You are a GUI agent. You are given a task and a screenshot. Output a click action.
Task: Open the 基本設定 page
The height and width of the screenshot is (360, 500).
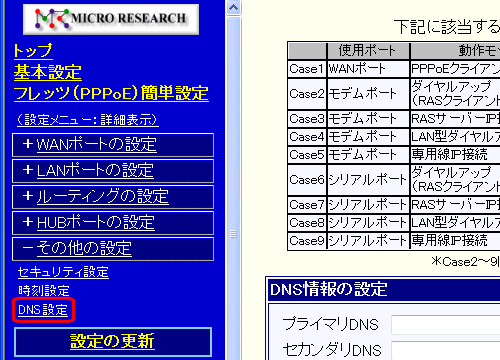coord(48,72)
